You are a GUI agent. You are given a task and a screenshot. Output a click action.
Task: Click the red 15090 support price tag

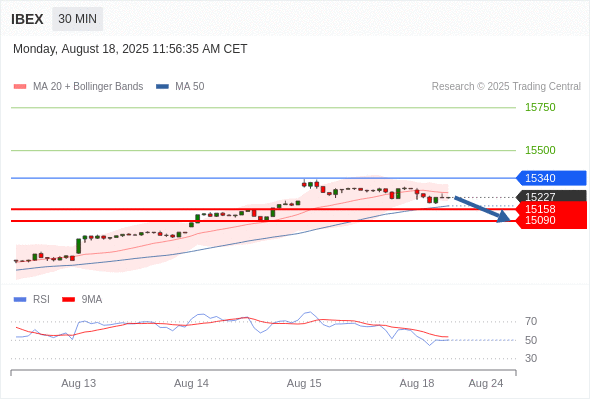551,221
